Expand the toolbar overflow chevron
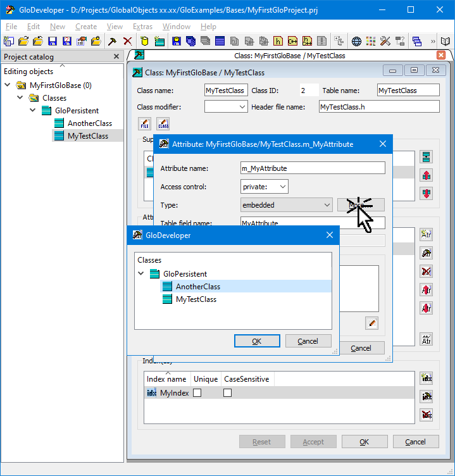455x476 pixels. pyautogui.click(x=433, y=41)
